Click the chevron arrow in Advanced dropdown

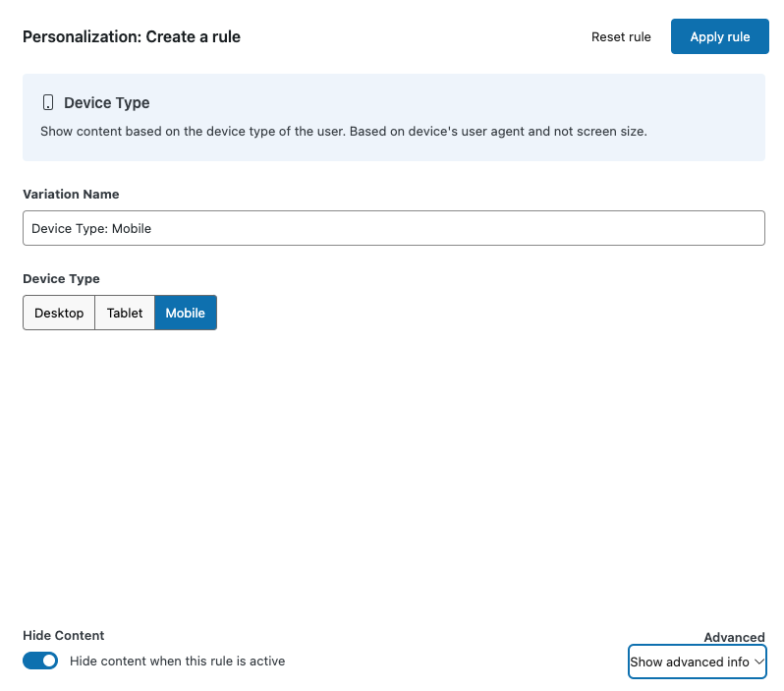click(x=758, y=662)
